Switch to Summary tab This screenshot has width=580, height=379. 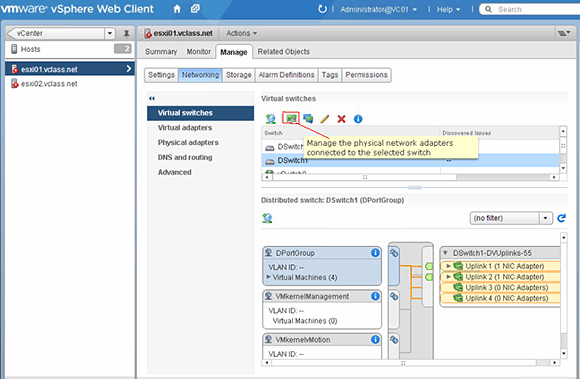coord(161,52)
